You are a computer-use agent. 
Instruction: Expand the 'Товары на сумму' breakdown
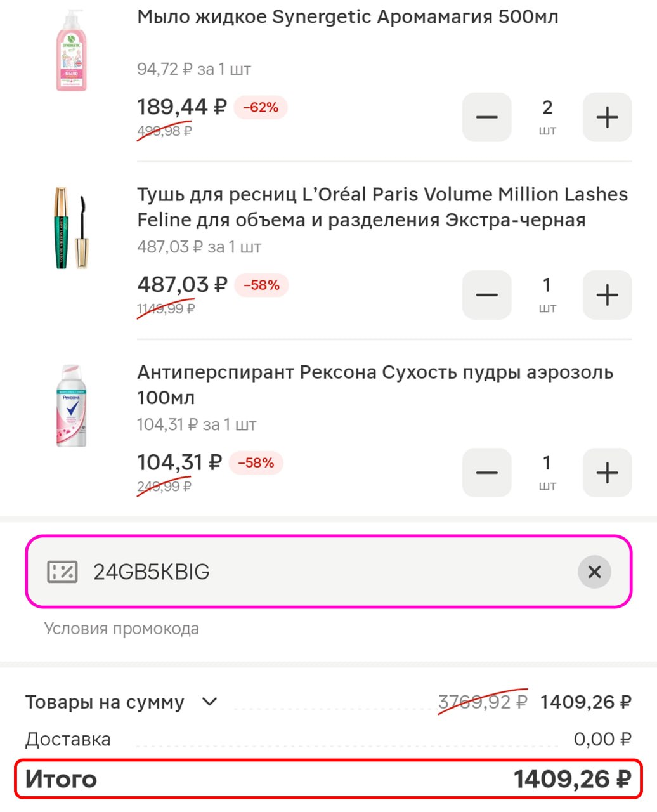tap(209, 702)
